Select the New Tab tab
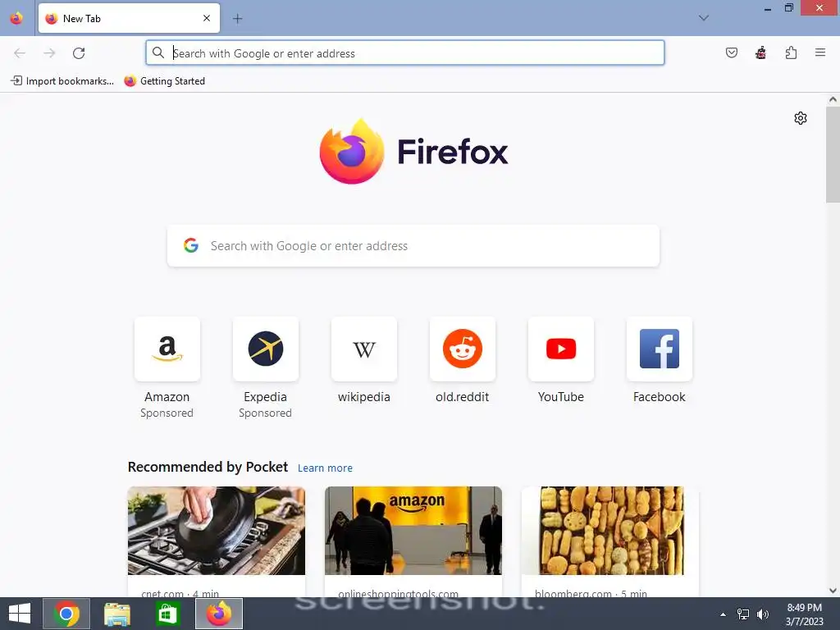 tap(129, 18)
